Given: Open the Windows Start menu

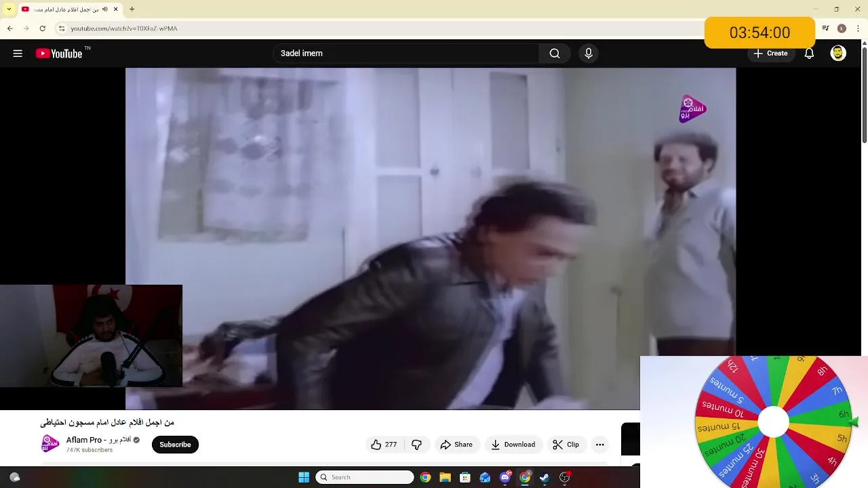Looking at the screenshot, I should [304, 477].
